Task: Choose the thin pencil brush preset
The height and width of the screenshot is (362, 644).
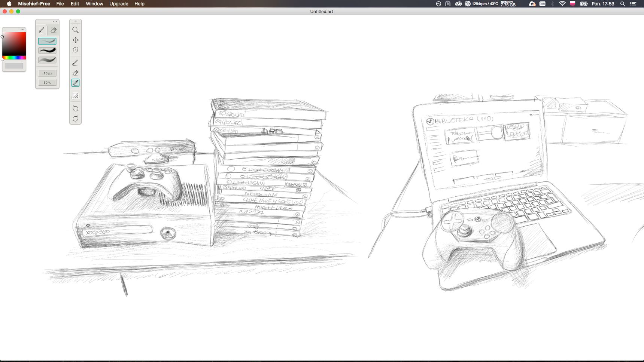Action: point(47,41)
